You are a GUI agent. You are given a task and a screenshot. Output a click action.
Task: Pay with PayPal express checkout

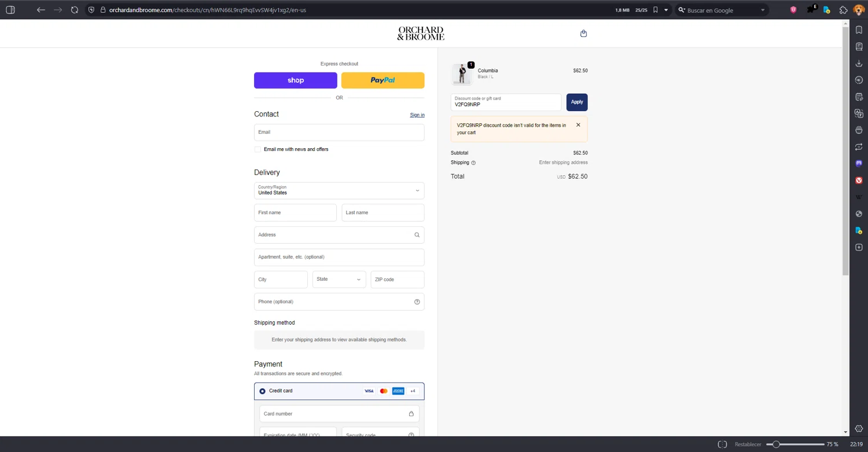pyautogui.click(x=382, y=80)
